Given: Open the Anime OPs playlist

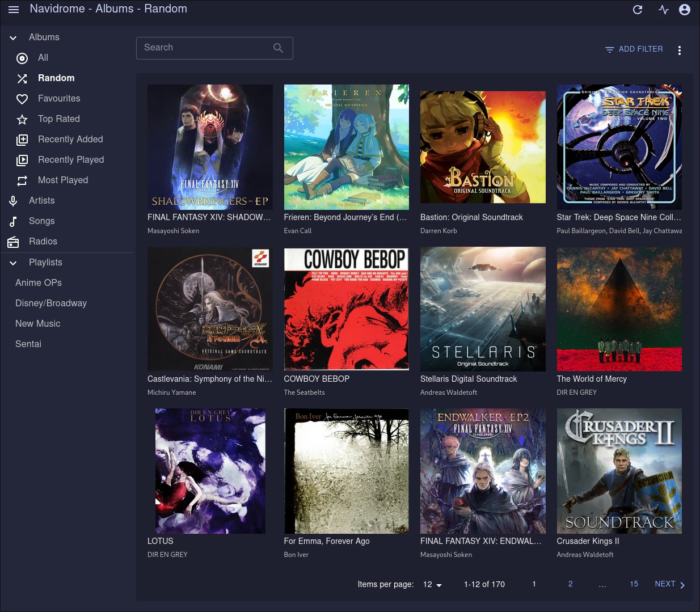Looking at the screenshot, I should pos(39,283).
